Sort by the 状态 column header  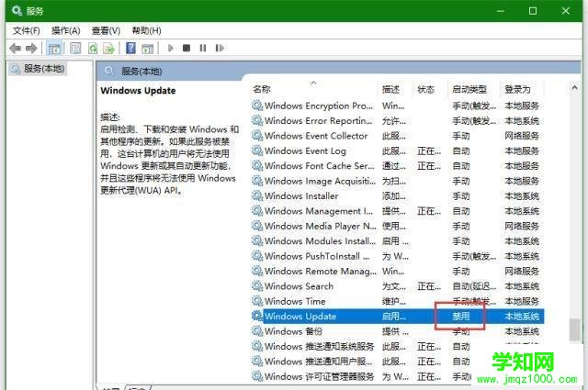point(425,89)
